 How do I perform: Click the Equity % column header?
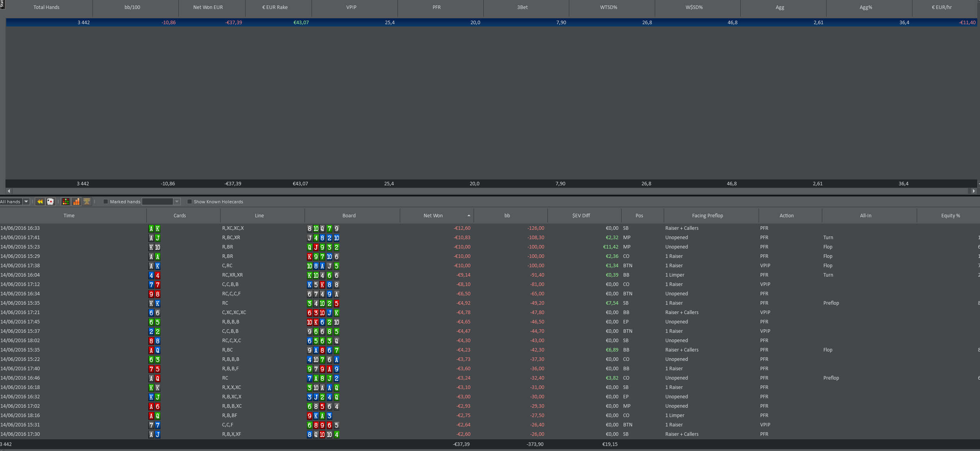950,216
